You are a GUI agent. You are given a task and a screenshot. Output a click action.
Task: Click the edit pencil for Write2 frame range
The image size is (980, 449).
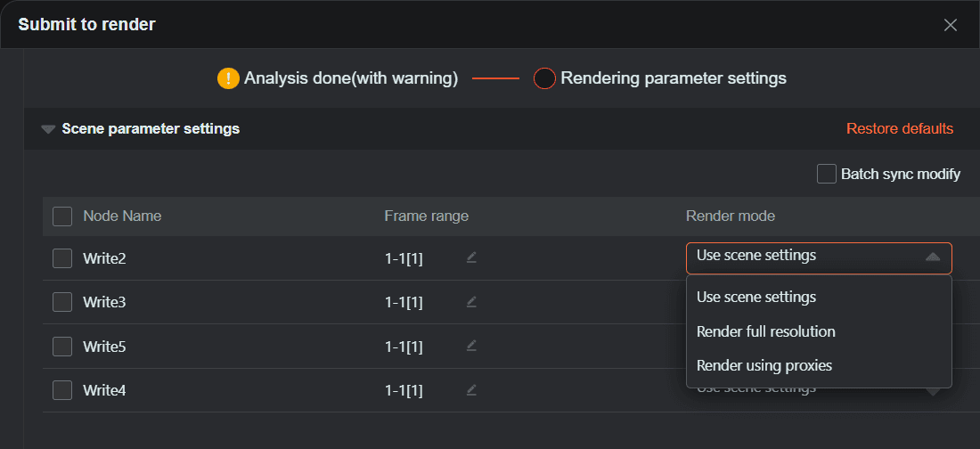tap(471, 257)
